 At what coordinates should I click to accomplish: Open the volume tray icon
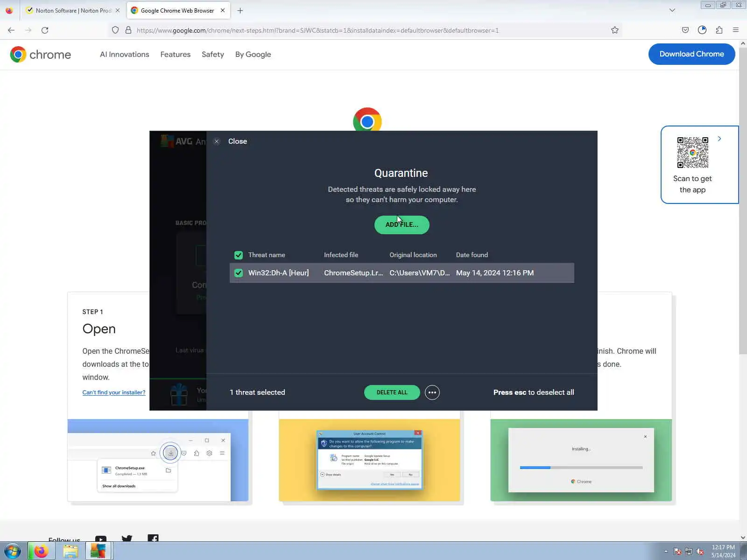tap(700, 552)
